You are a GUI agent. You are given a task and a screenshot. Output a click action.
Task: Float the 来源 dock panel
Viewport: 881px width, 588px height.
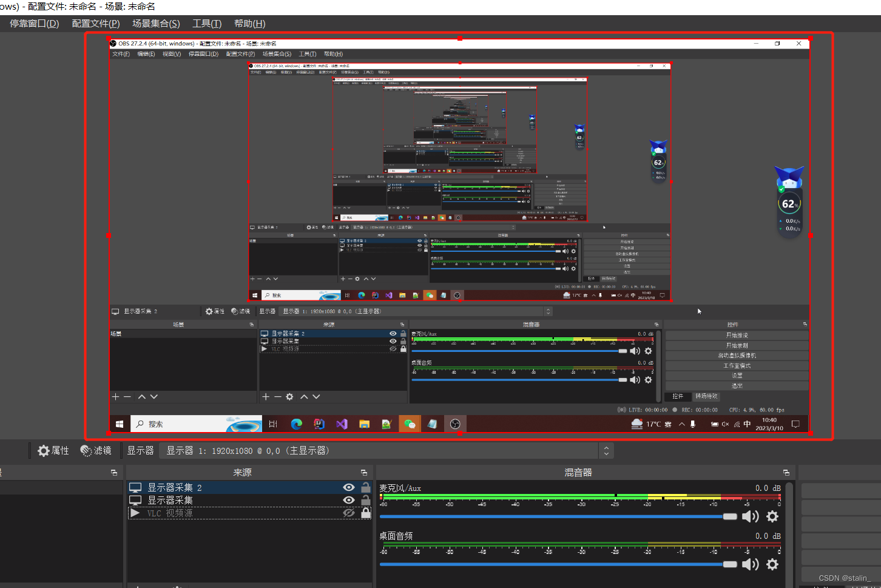pos(364,473)
